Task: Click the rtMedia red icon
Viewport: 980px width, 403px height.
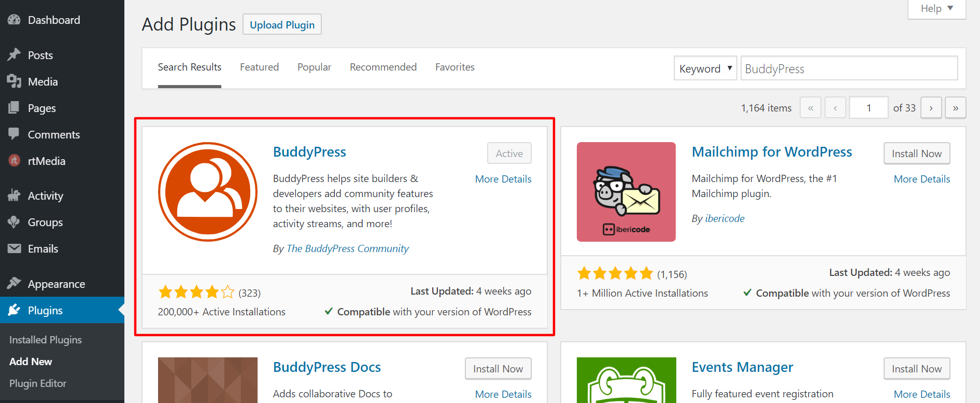Action: click(x=15, y=161)
